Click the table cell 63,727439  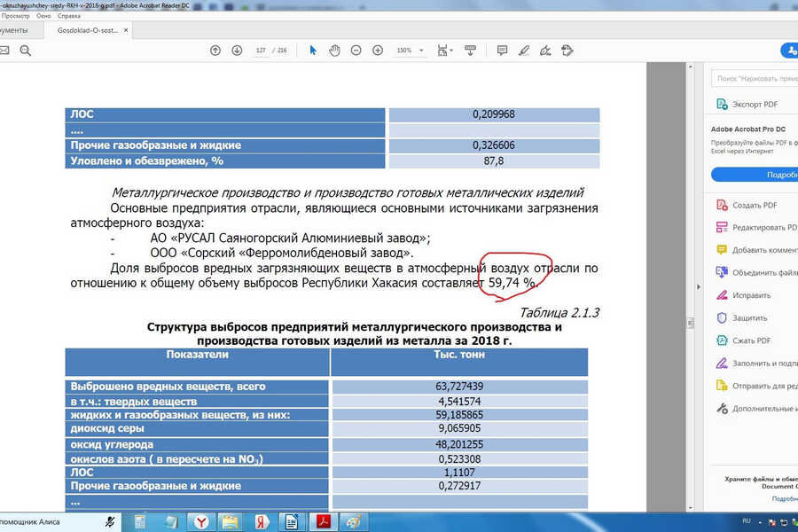[459, 387]
